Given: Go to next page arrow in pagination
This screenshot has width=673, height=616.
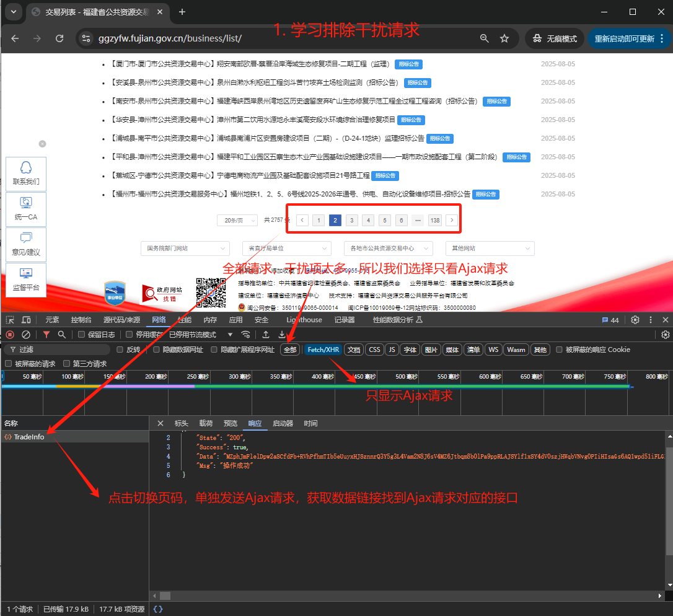Looking at the screenshot, I should coord(452,220).
